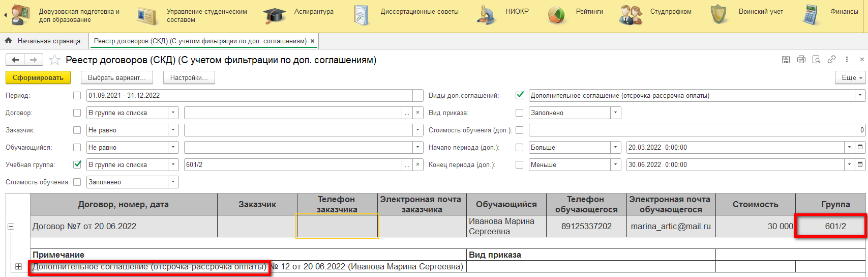
Task: Click the home icon of Начальная страница
Action: coord(8,41)
